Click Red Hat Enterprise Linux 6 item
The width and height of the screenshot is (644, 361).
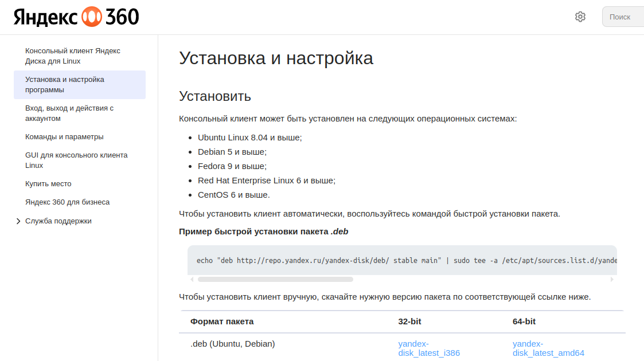click(x=267, y=180)
